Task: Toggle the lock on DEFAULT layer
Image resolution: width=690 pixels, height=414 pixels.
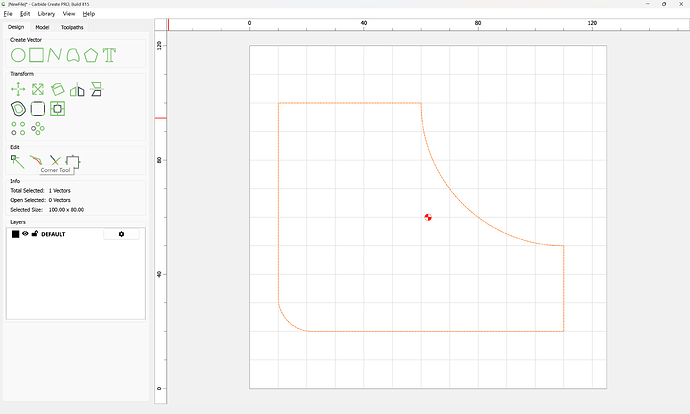Action: (x=35, y=234)
